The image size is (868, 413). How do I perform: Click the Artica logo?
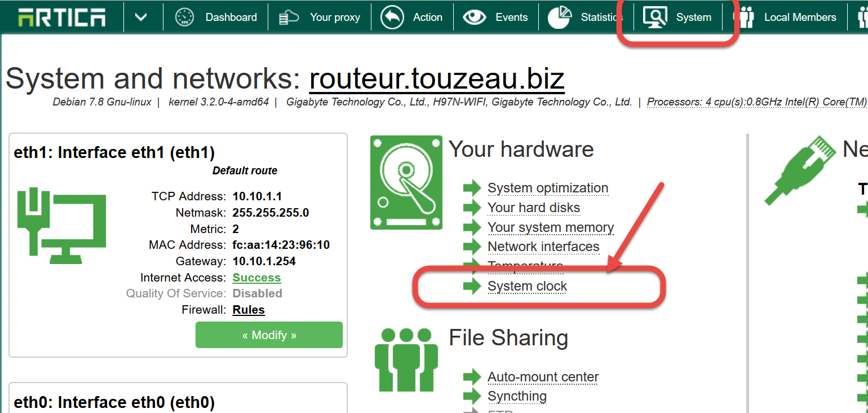pos(61,17)
